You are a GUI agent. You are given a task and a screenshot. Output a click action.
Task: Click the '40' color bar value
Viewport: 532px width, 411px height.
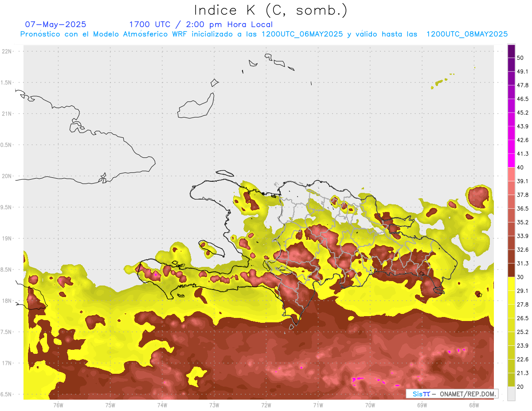point(520,168)
